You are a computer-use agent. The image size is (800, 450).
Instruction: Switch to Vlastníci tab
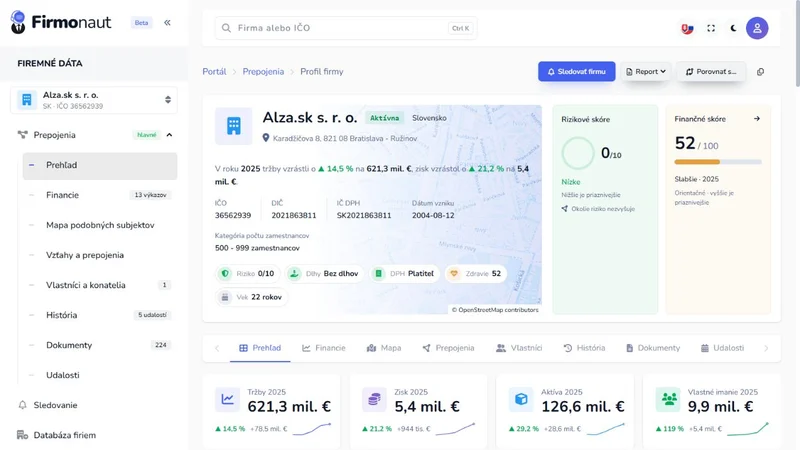click(519, 348)
